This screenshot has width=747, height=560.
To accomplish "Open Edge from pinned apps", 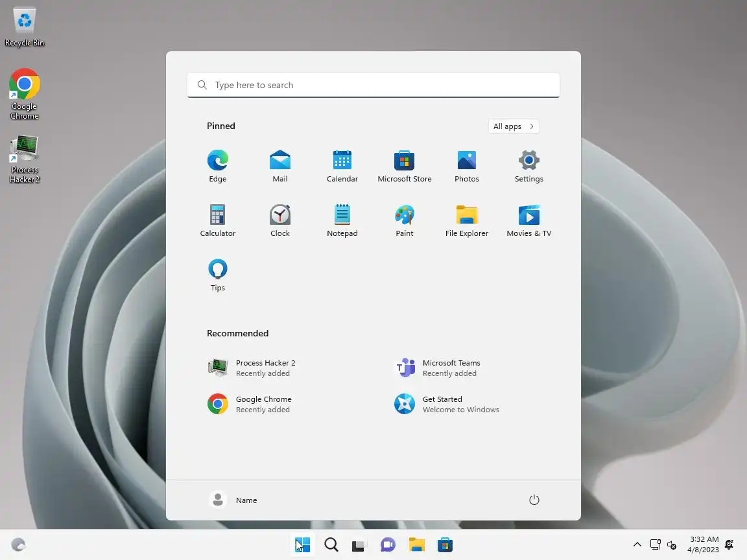I will (218, 166).
